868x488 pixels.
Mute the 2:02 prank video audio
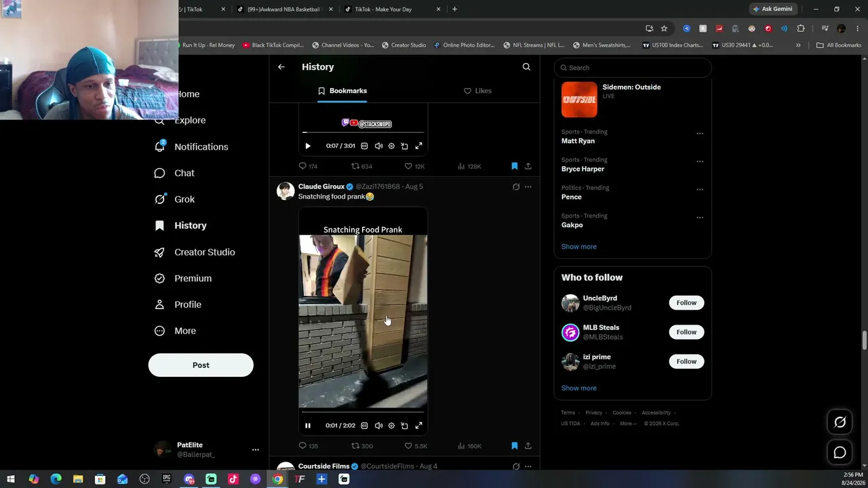378,426
